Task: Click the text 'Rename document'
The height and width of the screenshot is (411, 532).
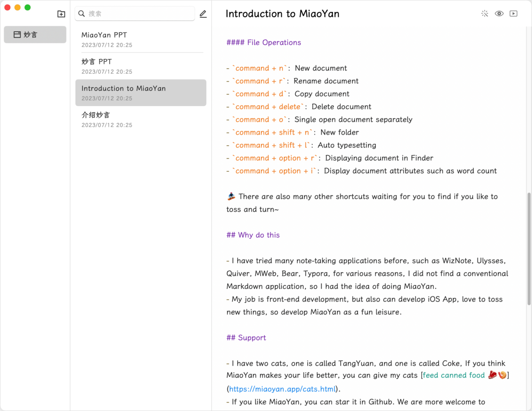Action: [326, 81]
